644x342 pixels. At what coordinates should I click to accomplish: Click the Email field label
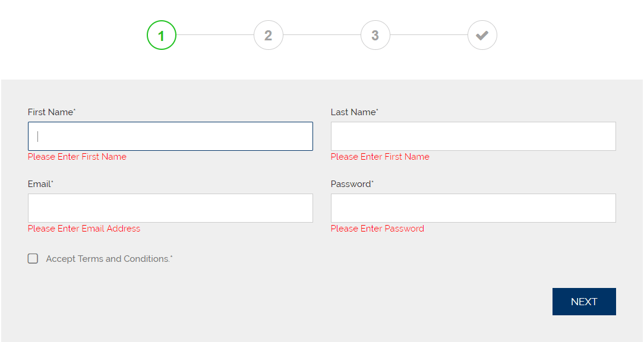[x=40, y=184]
